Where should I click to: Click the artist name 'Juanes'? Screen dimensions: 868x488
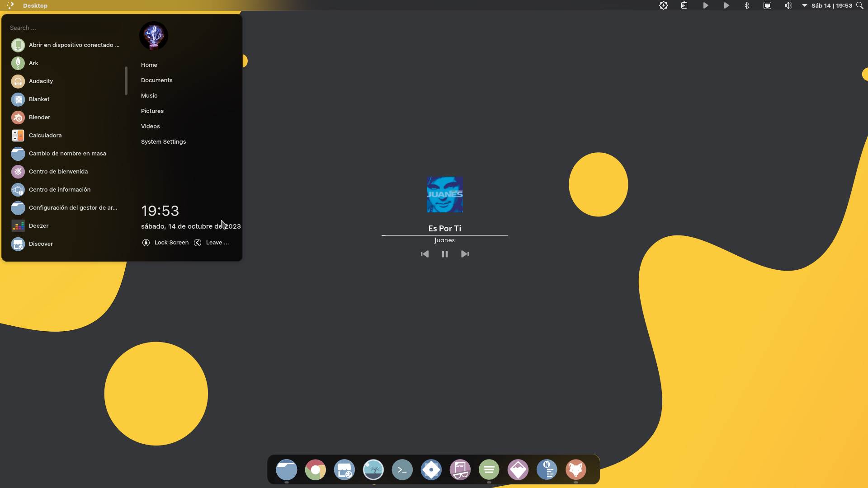pos(445,240)
